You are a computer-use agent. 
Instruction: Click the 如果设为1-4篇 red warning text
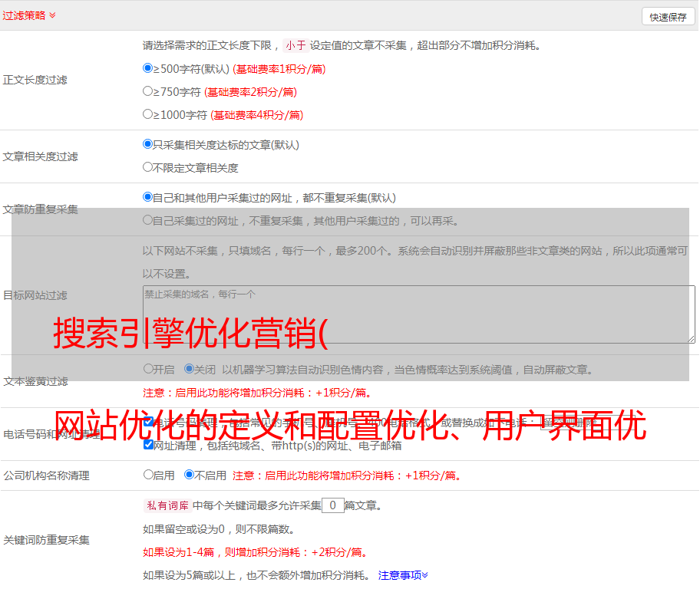pos(256,552)
